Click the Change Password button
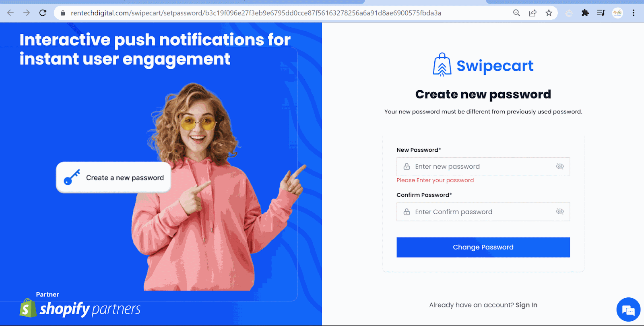 (483, 247)
